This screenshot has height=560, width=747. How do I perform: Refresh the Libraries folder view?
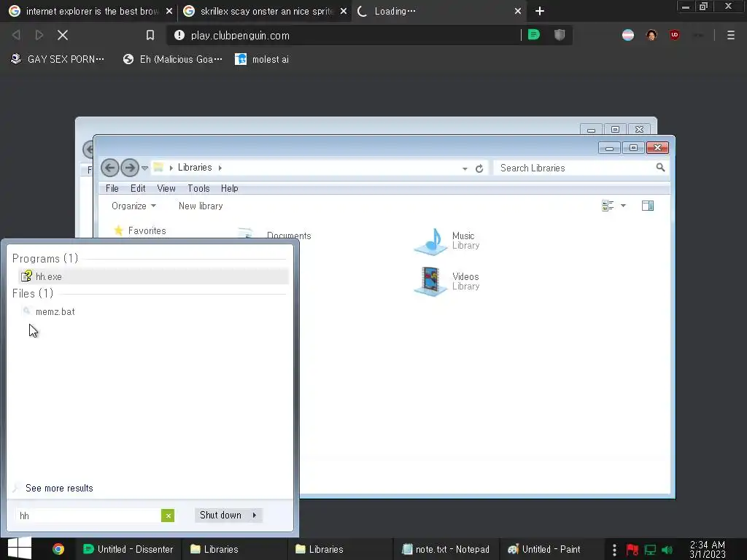(x=479, y=168)
